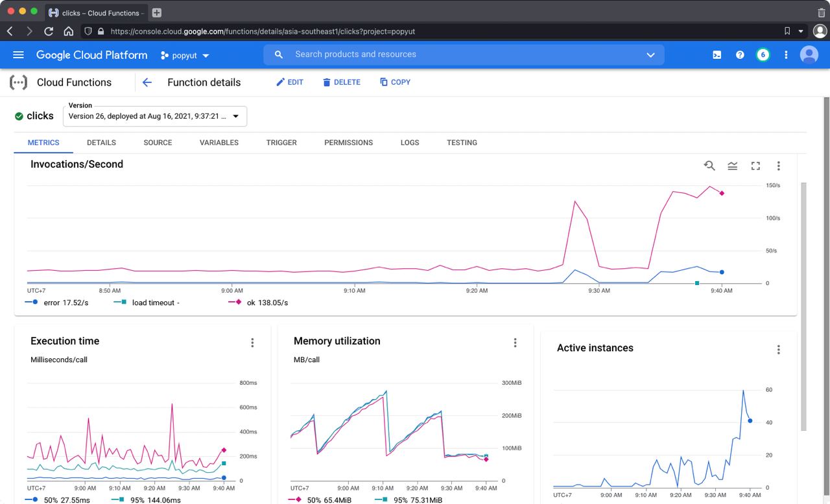Open the help icon in the top bar

pyautogui.click(x=740, y=54)
